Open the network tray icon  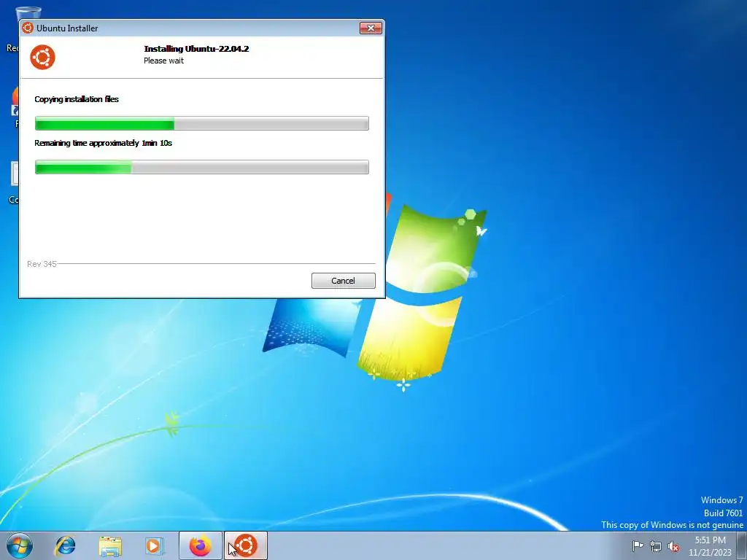656,546
